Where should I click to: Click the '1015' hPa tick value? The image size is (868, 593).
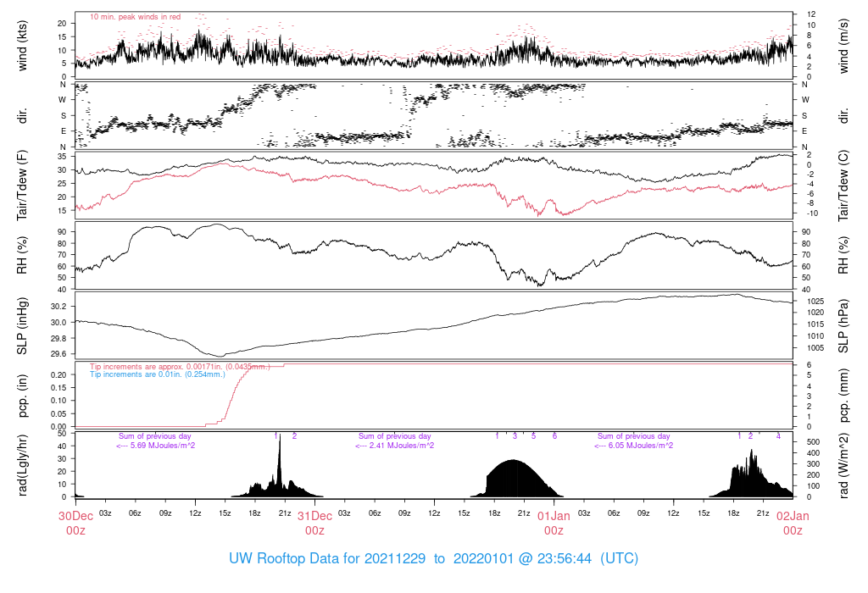(815, 324)
